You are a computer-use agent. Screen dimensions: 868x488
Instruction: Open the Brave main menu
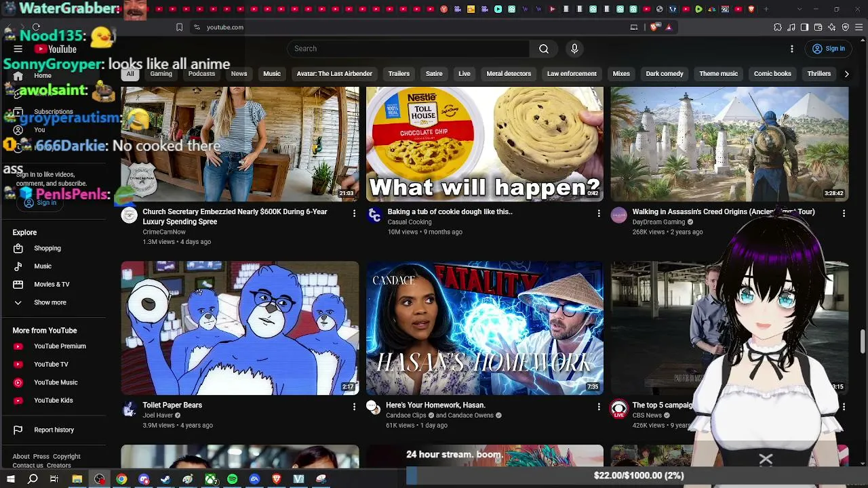[859, 27]
